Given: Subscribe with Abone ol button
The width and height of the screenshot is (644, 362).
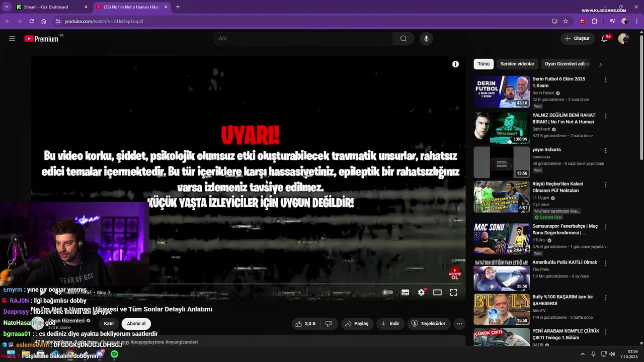Looking at the screenshot, I should coord(136,324).
